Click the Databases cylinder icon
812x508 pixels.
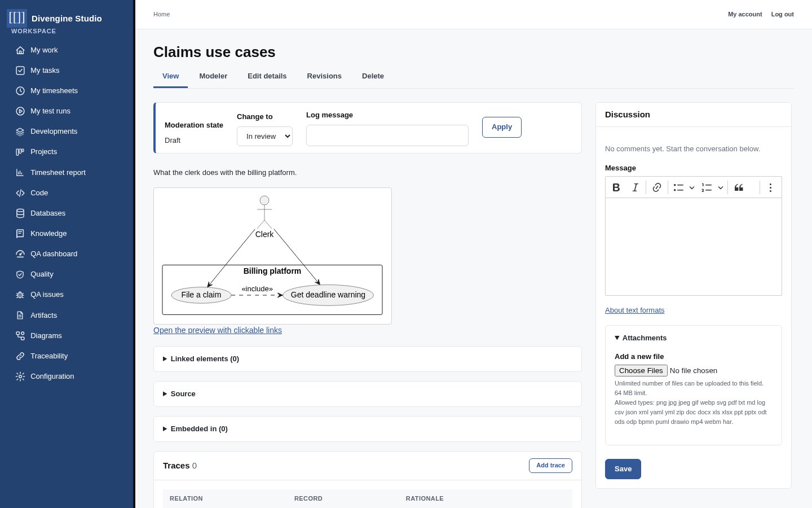(20, 213)
